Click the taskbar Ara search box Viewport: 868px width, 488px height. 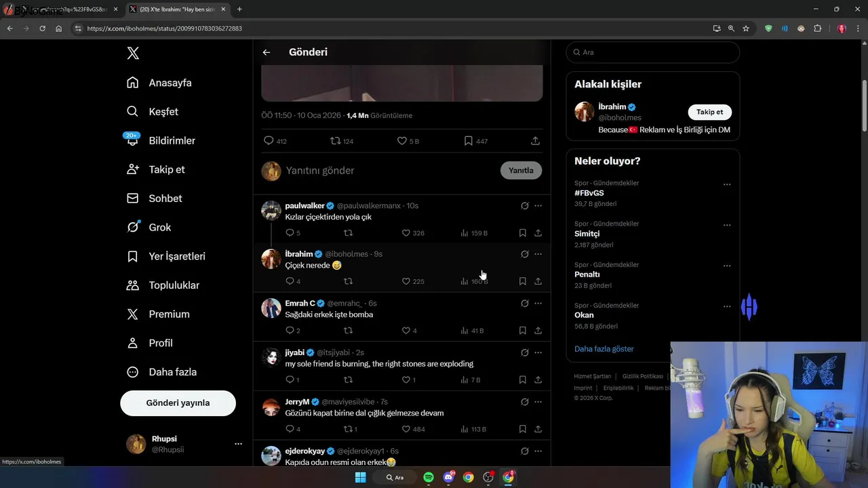pos(395,477)
